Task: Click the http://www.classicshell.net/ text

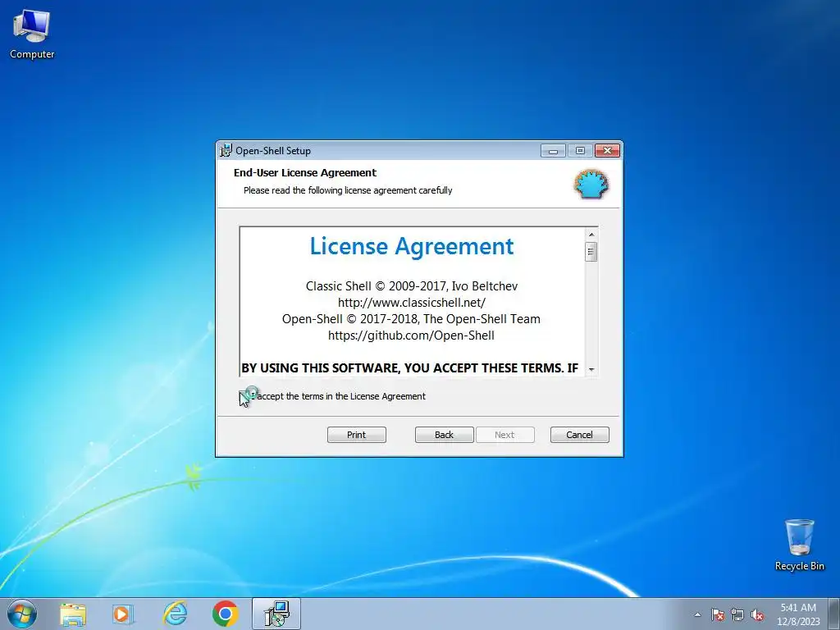Action: tap(412, 303)
